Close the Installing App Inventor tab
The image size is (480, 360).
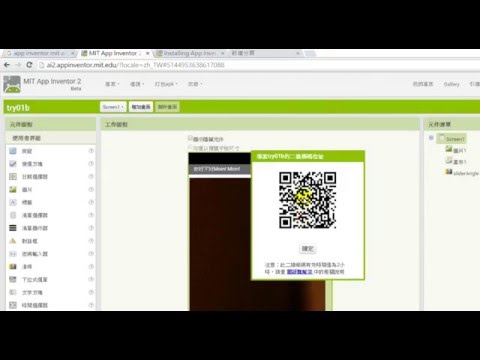pos(223,53)
